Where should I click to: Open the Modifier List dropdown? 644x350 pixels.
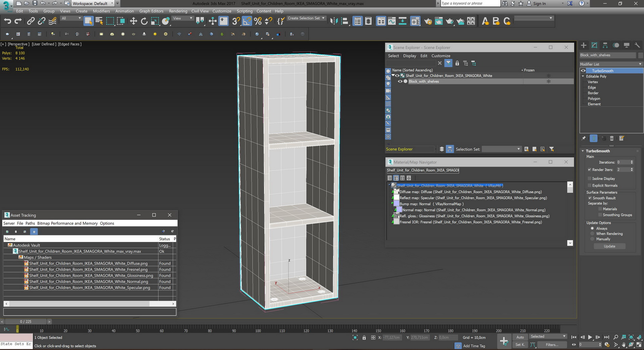point(611,64)
